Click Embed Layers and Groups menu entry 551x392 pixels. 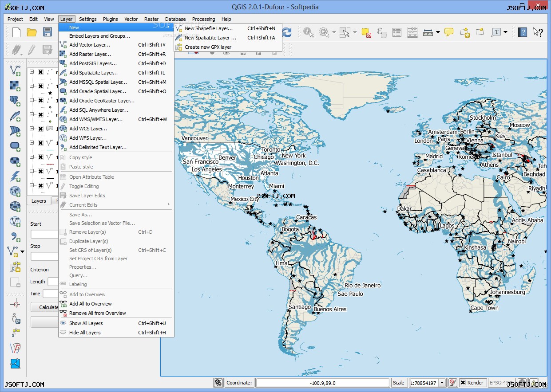116,36
